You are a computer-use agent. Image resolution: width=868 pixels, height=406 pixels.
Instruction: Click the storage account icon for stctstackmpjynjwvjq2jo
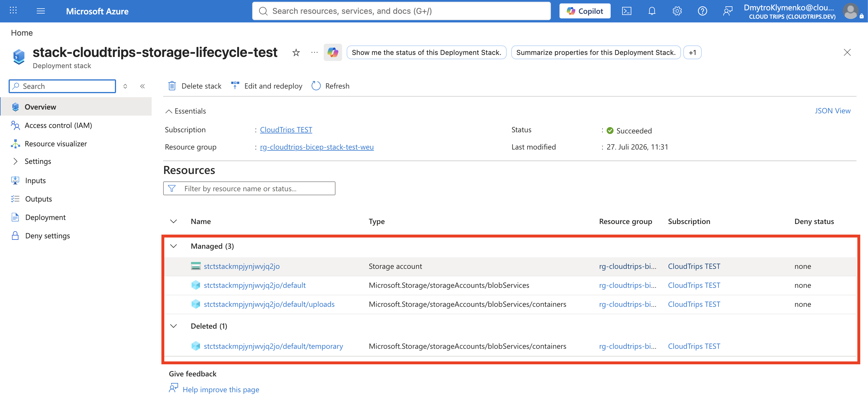pyautogui.click(x=195, y=266)
